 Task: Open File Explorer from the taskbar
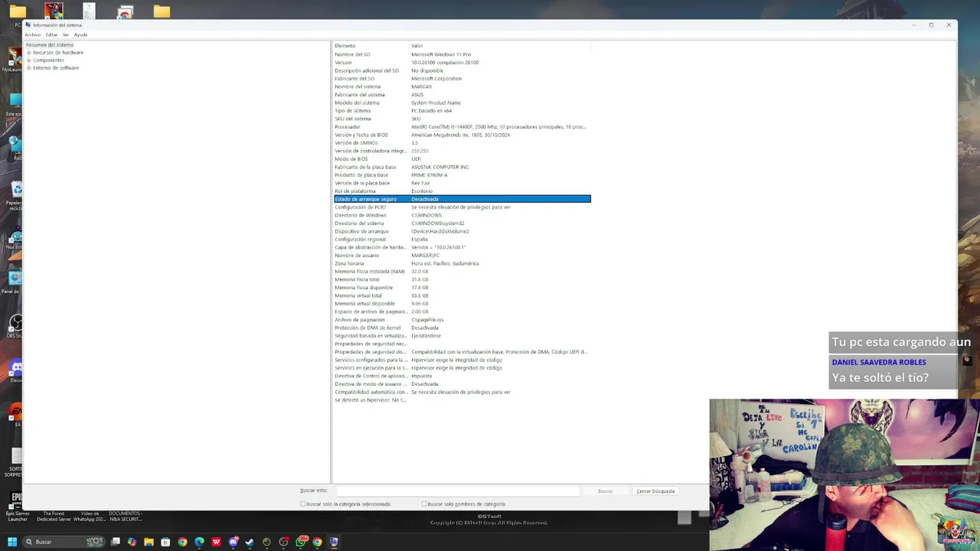point(149,542)
